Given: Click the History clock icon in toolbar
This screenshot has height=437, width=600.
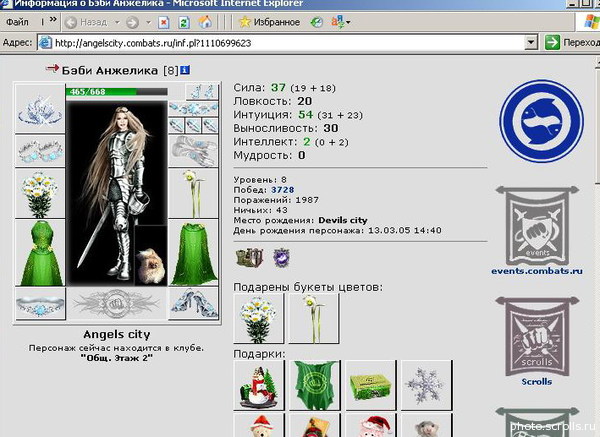Looking at the screenshot, I should [x=316, y=22].
